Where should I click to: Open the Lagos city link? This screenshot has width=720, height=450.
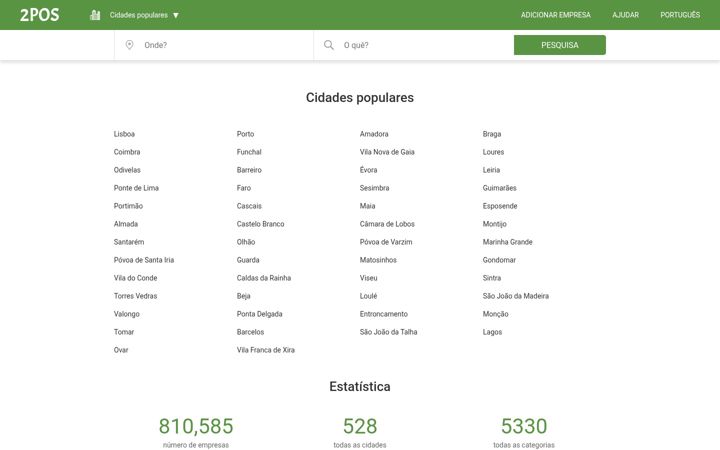[492, 332]
